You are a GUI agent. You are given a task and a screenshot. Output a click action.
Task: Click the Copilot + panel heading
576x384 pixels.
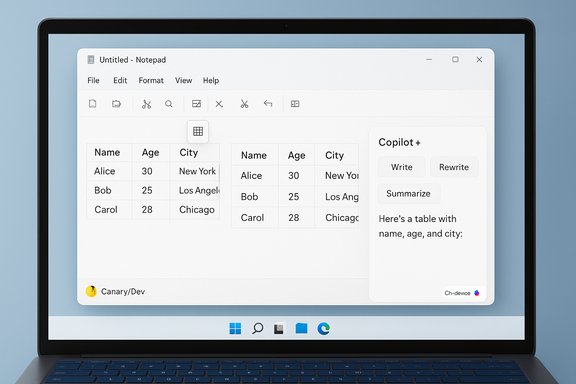coord(399,142)
